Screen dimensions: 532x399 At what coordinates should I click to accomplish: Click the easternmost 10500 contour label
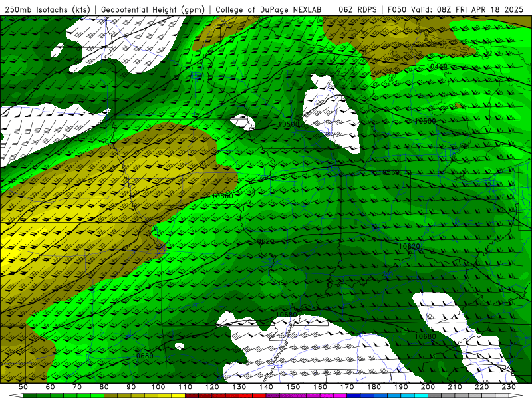click(426, 121)
